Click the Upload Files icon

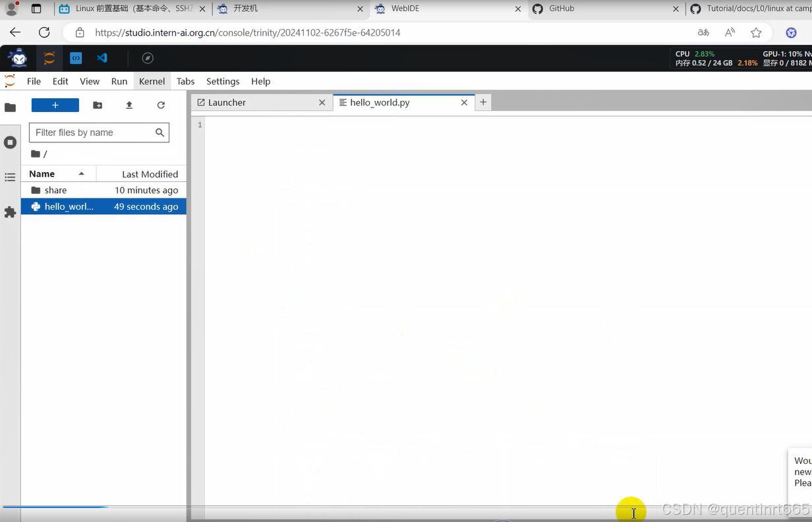click(x=129, y=105)
